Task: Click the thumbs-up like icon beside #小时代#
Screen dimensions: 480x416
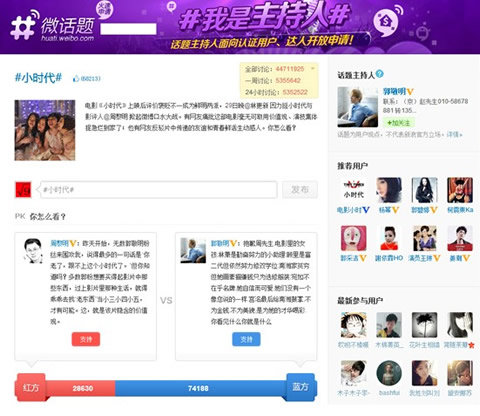Action: [76, 79]
